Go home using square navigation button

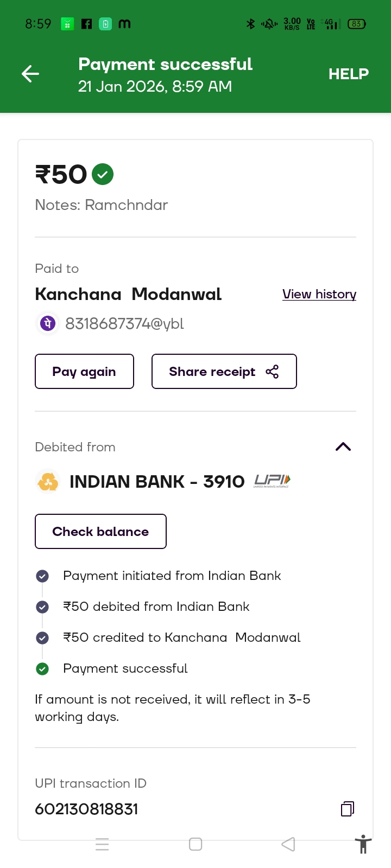point(195,845)
